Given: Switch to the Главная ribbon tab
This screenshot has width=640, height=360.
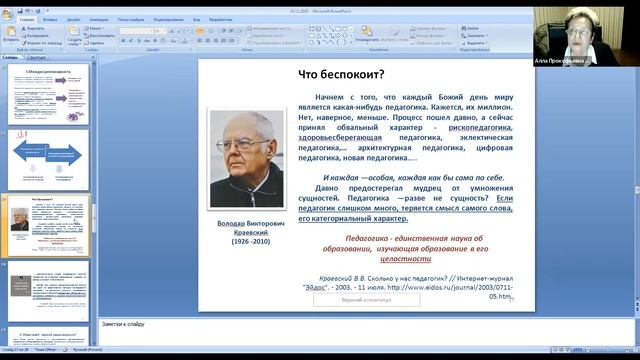Looking at the screenshot, I should pos(27,20).
